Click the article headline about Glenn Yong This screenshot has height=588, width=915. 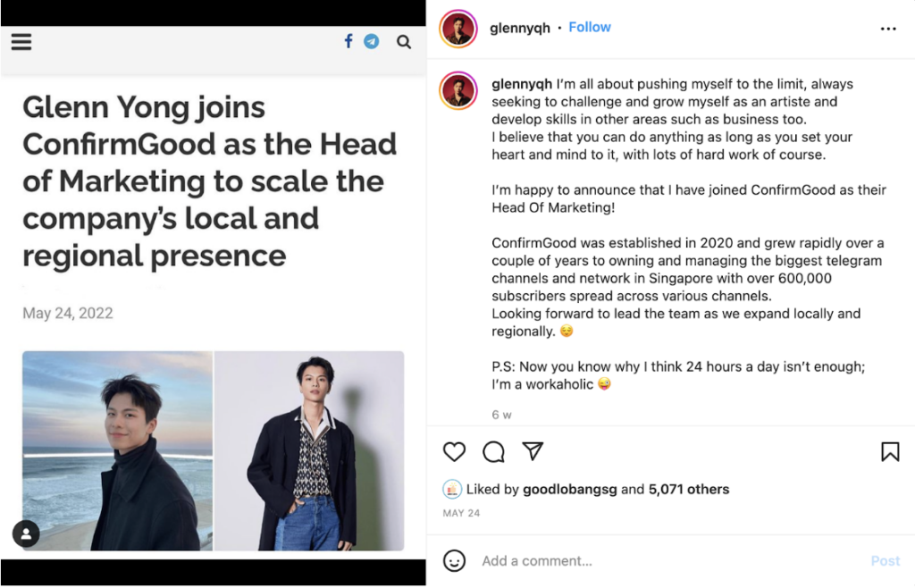click(x=209, y=181)
